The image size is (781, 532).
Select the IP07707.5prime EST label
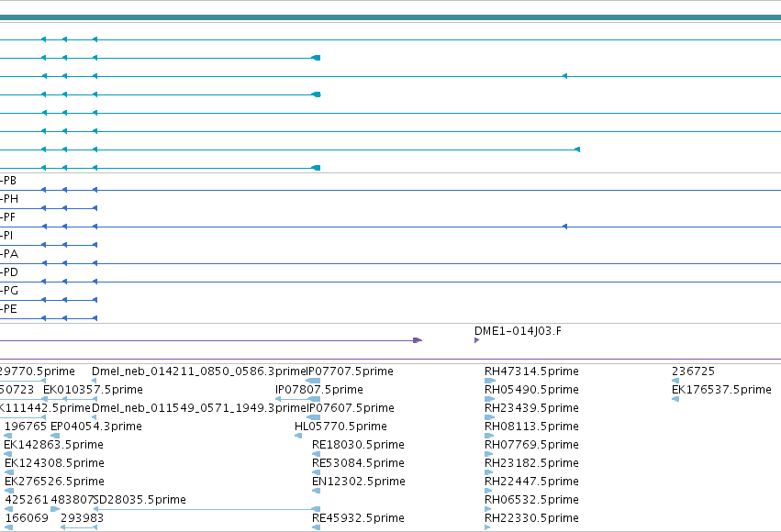tap(350, 371)
